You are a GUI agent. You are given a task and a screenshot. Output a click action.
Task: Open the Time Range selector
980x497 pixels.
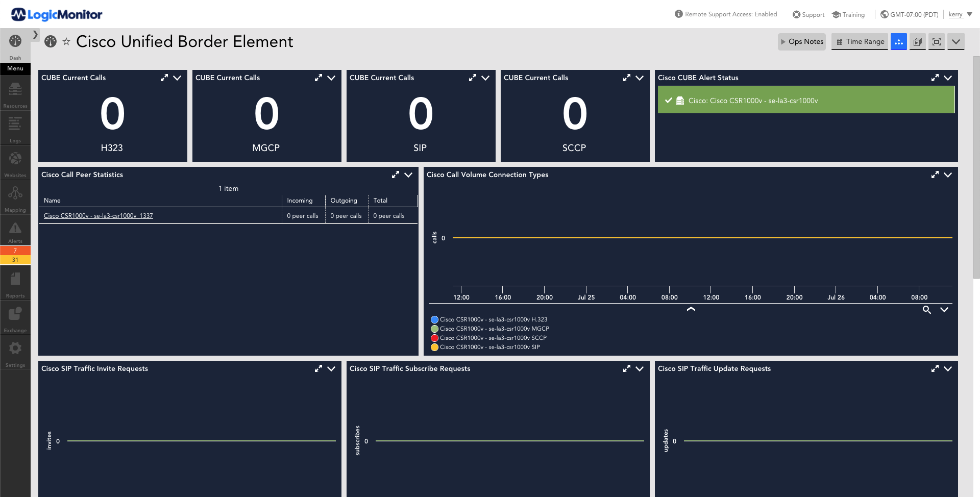point(860,42)
